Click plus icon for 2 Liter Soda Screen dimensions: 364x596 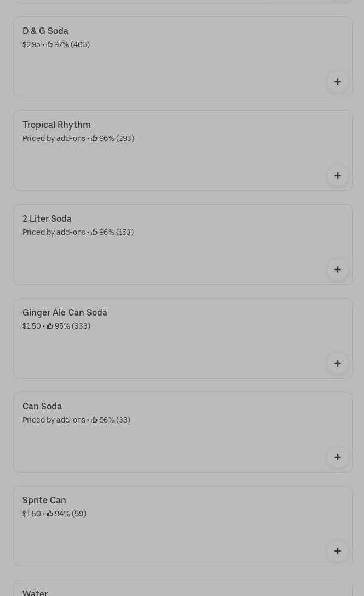(337, 269)
